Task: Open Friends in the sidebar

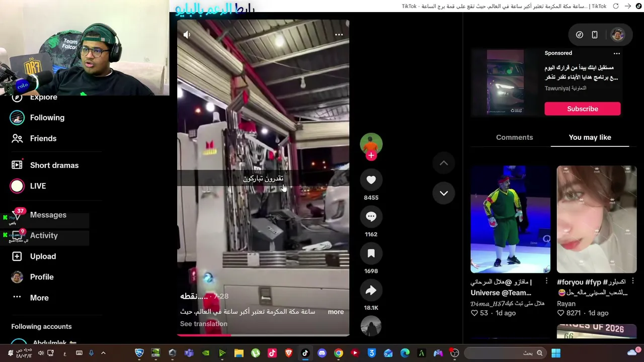Action: click(x=43, y=138)
